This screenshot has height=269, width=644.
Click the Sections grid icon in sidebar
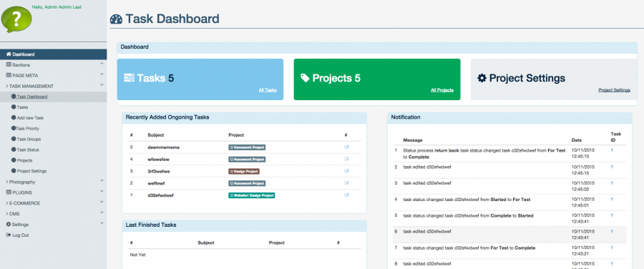[x=8, y=65]
